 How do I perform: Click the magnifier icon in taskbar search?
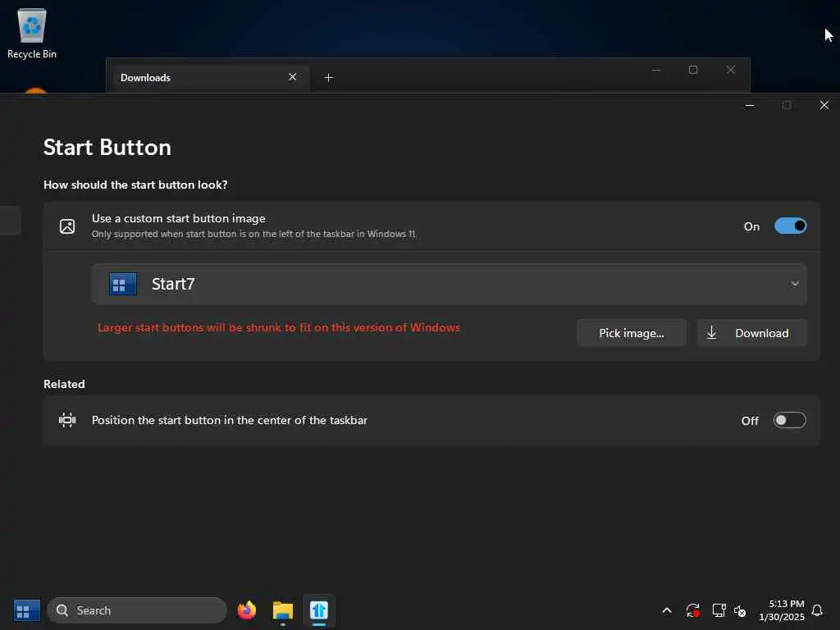pyautogui.click(x=62, y=610)
